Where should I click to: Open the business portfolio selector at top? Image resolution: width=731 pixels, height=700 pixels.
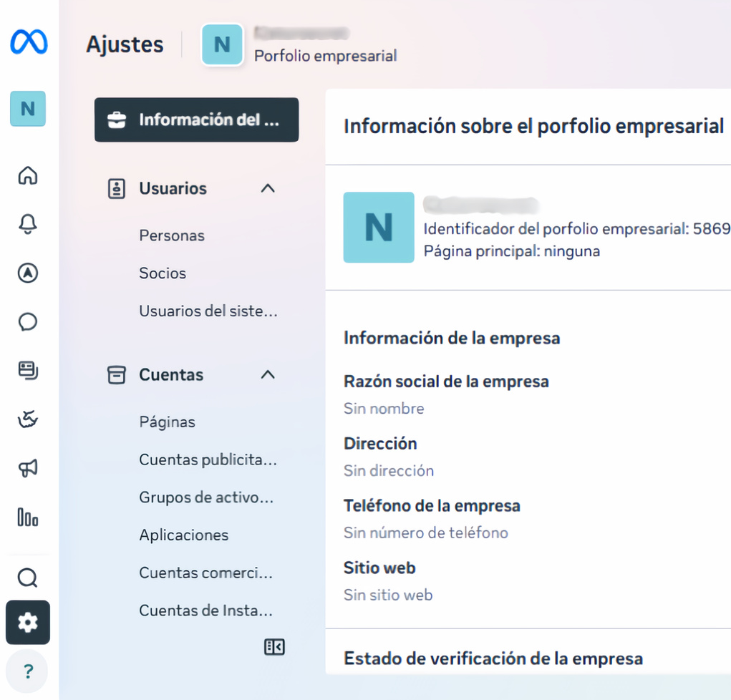tap(299, 44)
